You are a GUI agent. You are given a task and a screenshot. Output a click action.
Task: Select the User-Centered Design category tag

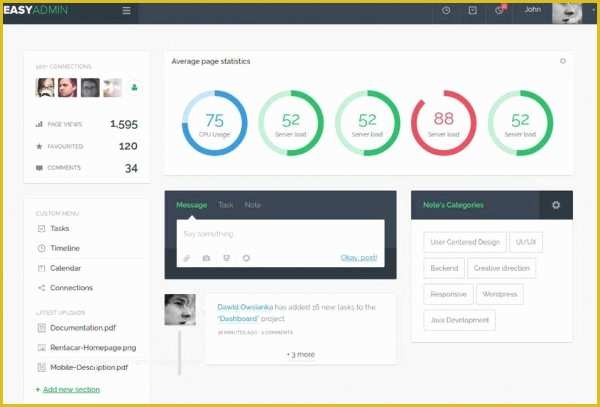[x=464, y=241]
